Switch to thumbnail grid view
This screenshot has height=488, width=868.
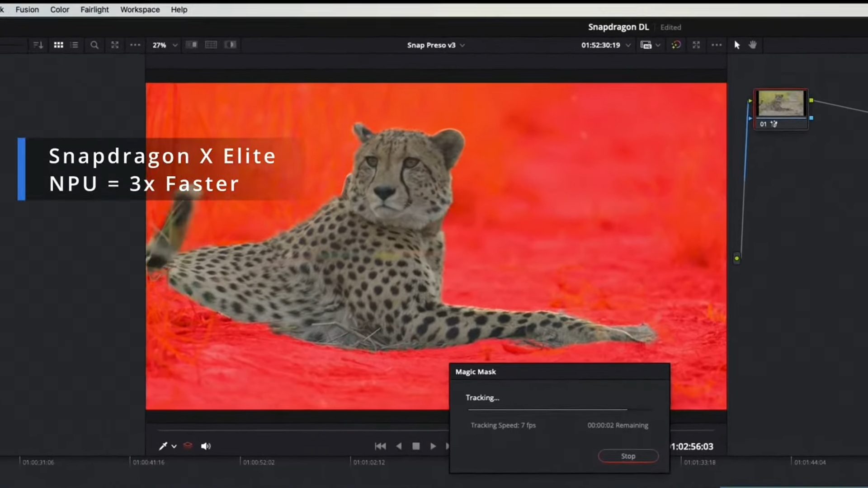58,45
